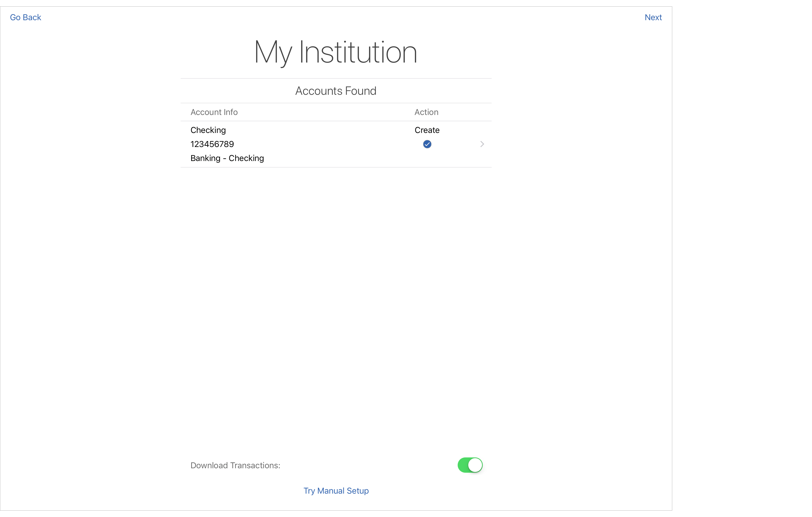Click the Action column header

426,112
